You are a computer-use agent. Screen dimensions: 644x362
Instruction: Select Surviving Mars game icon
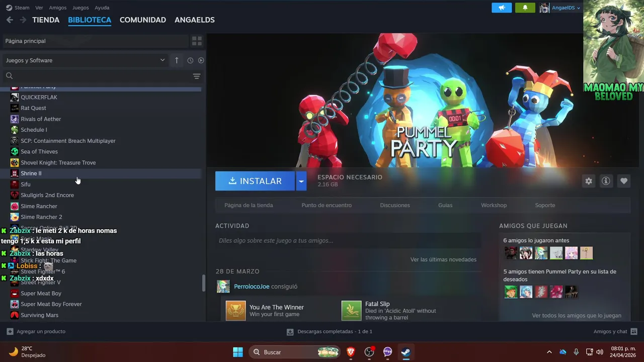(15, 315)
